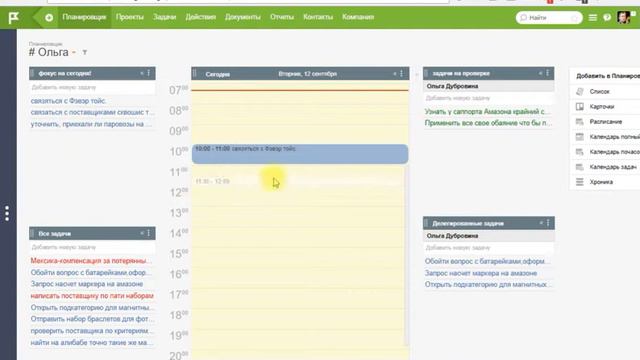640x360 pixels.
Task: Grab the handle of Задачи на проверке panel
Action: click(x=426, y=73)
